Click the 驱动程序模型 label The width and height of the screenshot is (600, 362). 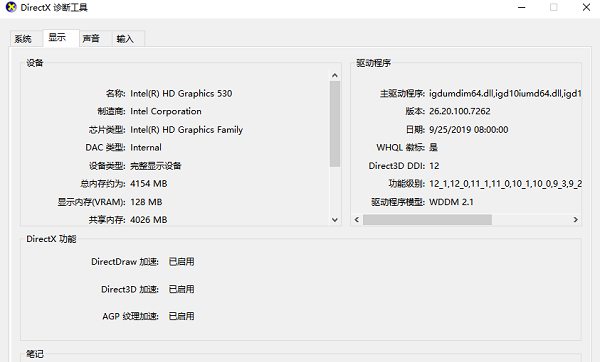(x=398, y=202)
